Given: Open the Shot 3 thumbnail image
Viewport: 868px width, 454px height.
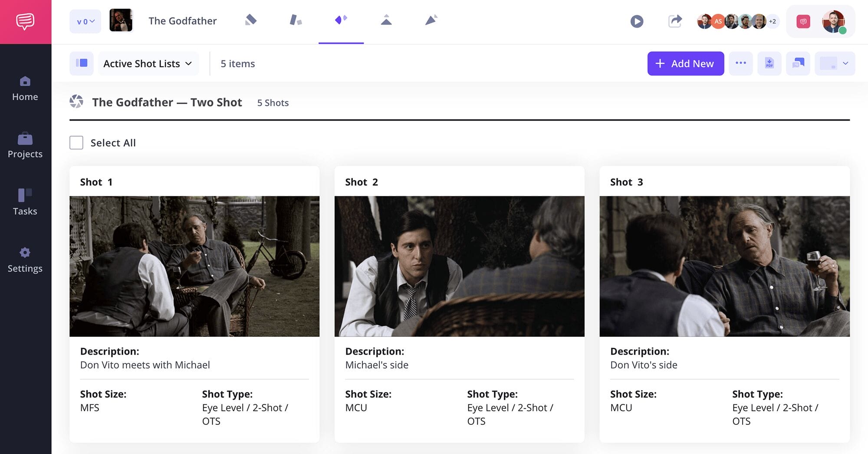Looking at the screenshot, I should tap(725, 266).
